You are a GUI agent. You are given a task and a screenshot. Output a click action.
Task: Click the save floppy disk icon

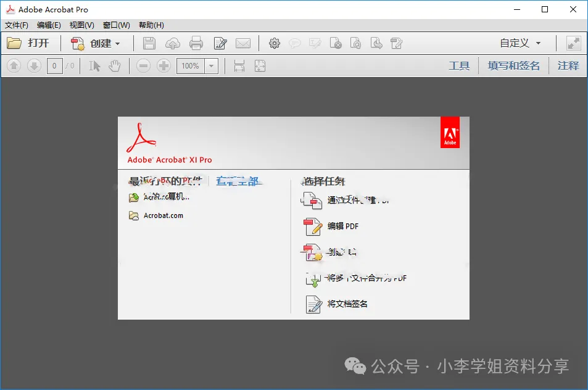[149, 43]
